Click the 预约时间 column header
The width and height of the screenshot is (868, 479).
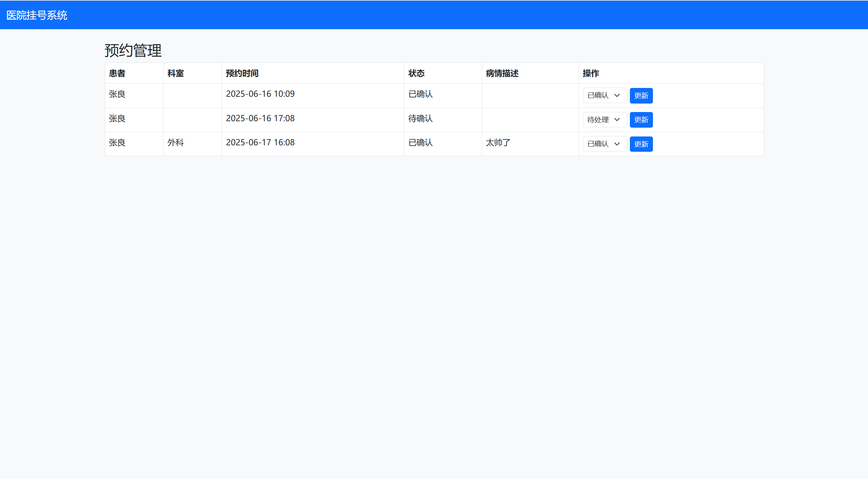[242, 73]
